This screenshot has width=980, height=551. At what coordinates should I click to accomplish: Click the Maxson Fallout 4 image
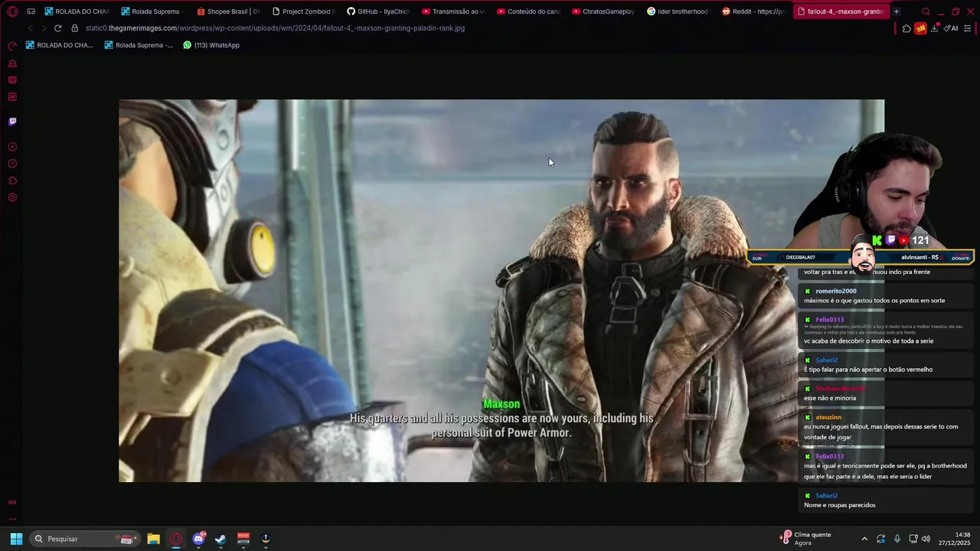(501, 291)
